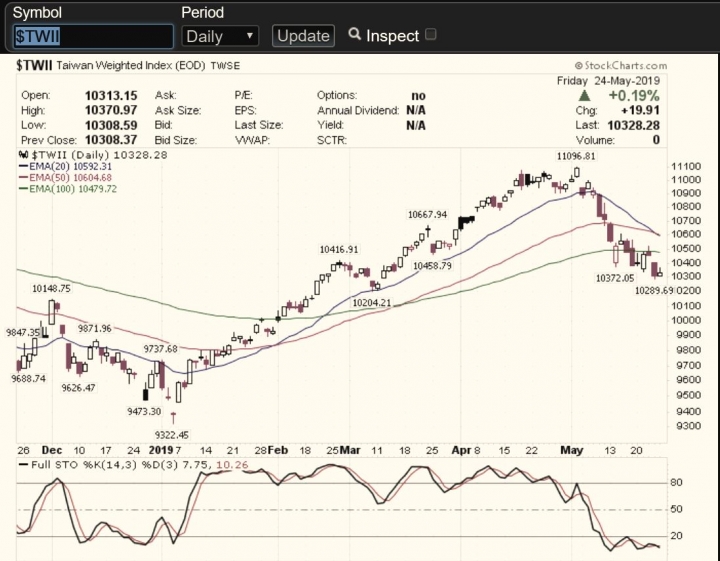Click the Update button
The image size is (720, 561).
[303, 36]
